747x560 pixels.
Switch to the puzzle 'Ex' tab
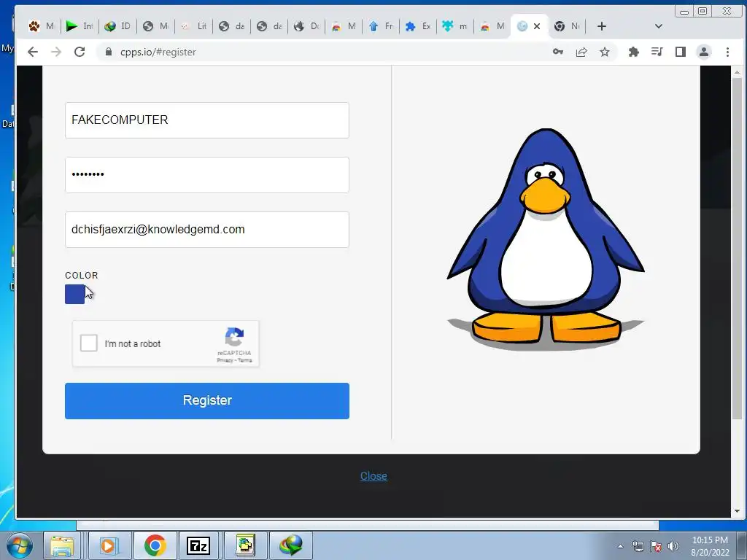[x=418, y=26]
